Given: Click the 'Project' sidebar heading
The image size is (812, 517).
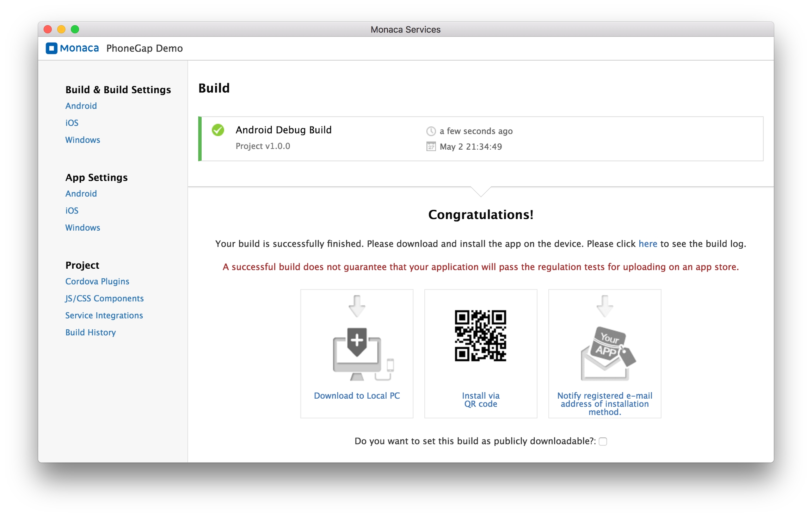Looking at the screenshot, I should click(82, 265).
